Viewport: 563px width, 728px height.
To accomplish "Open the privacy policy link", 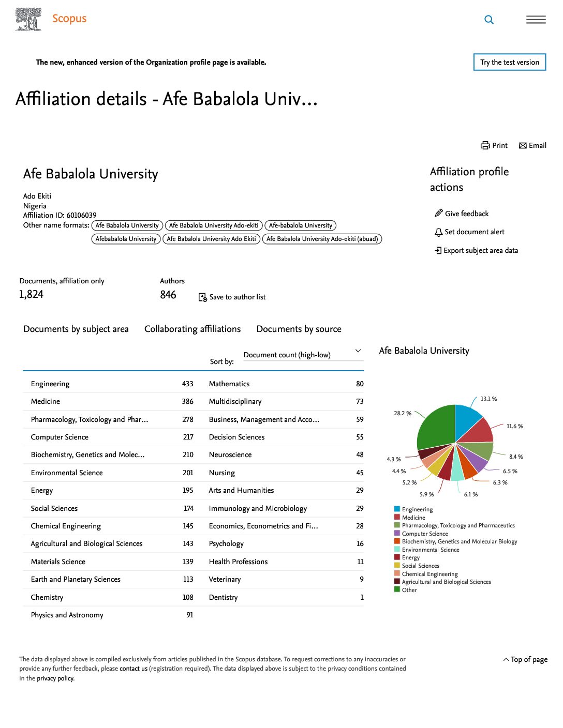I will 55,678.
